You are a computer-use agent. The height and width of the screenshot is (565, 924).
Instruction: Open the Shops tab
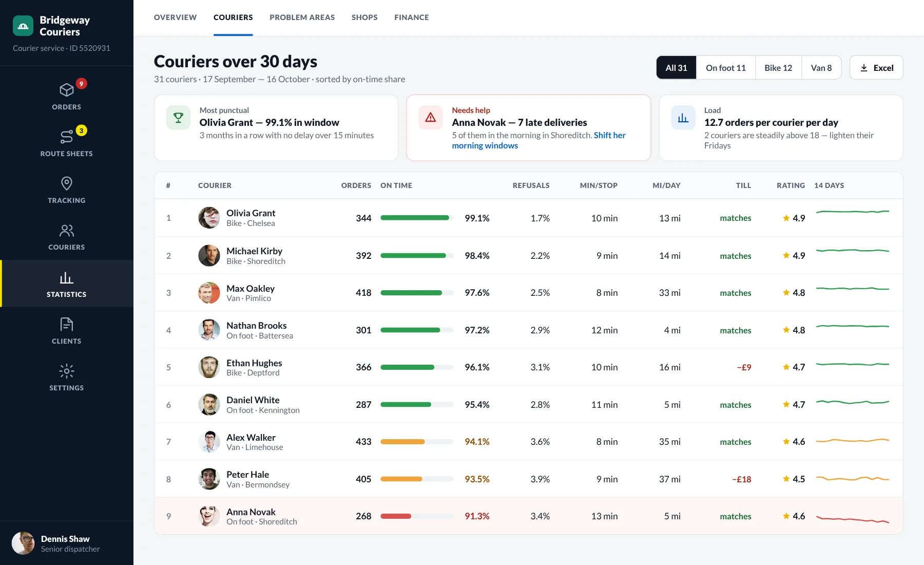tap(364, 17)
